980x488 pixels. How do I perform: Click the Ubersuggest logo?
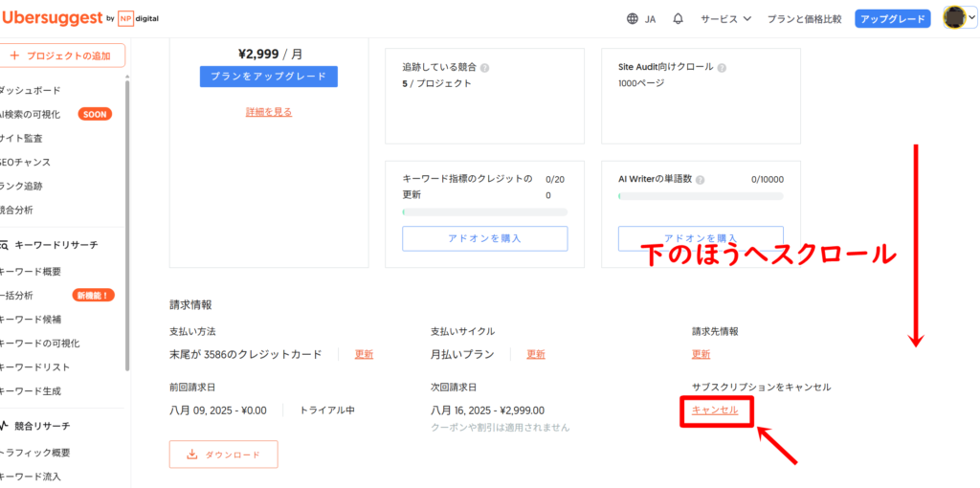[52, 18]
